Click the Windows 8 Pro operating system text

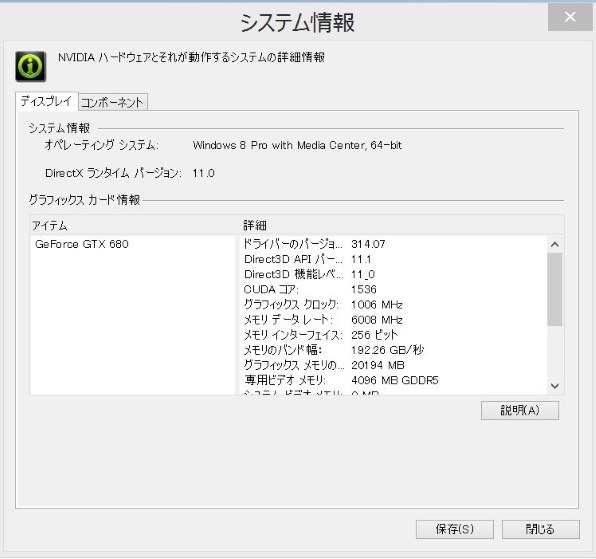(297, 145)
